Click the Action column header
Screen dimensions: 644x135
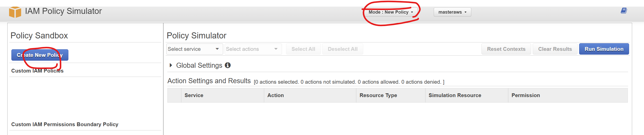pos(275,95)
